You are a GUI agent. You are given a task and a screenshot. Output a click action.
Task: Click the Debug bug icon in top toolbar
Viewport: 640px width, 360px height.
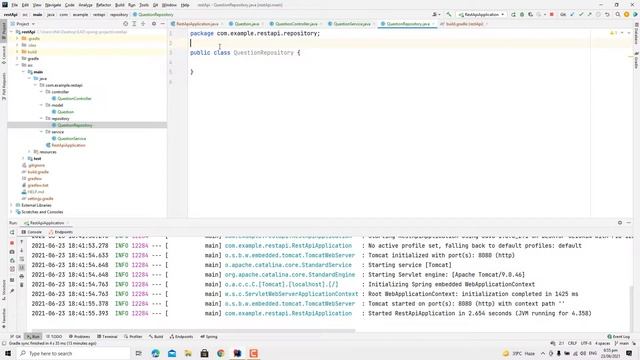pos(522,15)
